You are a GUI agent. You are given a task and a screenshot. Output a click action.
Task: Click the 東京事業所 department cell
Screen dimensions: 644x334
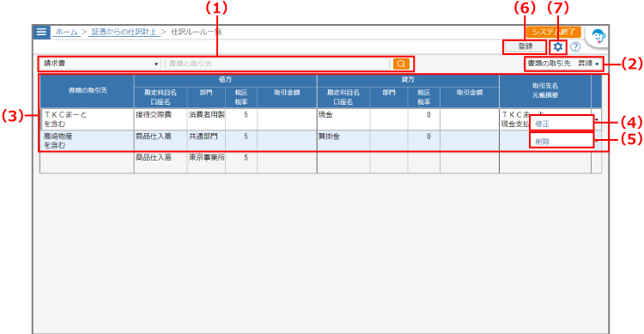206,162
